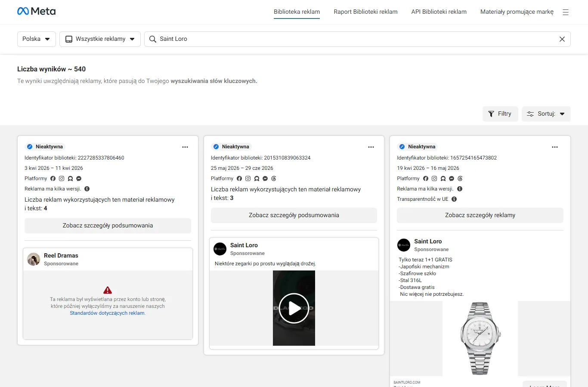Click the Meta logo
Screen dimensions: 588x387
pos(37,11)
